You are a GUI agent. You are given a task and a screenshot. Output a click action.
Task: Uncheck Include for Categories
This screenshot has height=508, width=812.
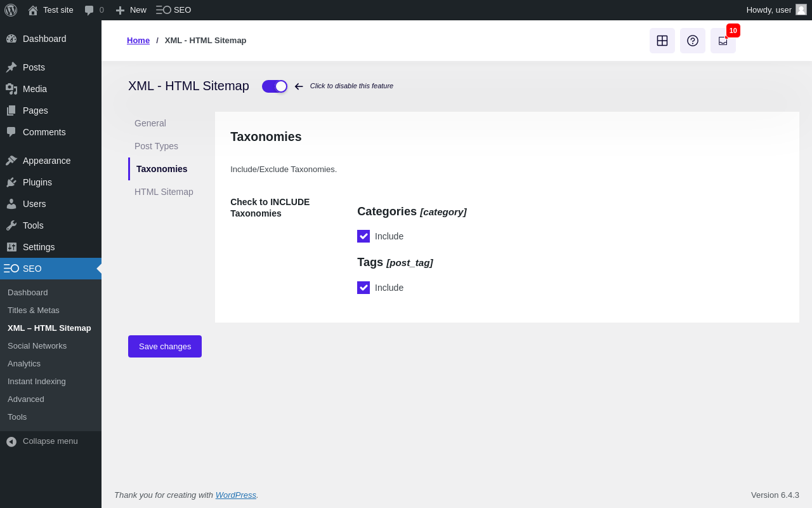(363, 236)
